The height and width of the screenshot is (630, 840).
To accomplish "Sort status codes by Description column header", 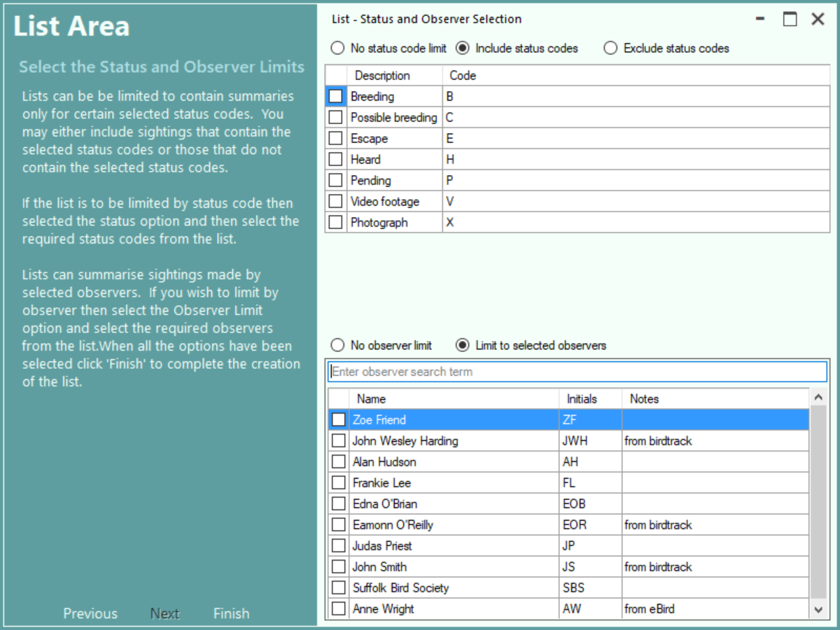I will 395,76.
